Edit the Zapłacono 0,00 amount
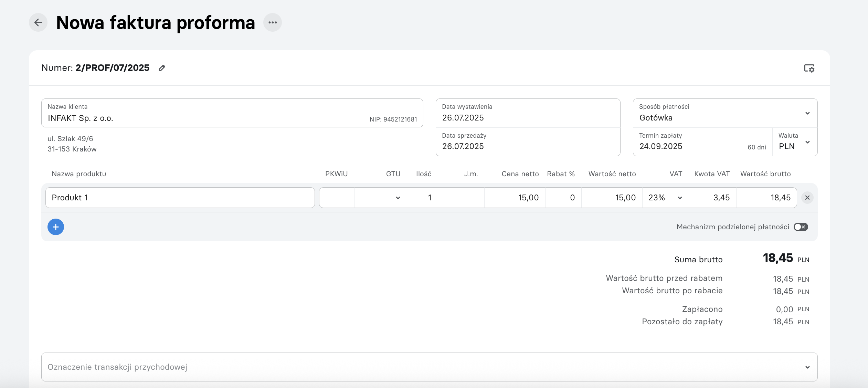This screenshot has height=388, width=868. pyautogui.click(x=784, y=310)
